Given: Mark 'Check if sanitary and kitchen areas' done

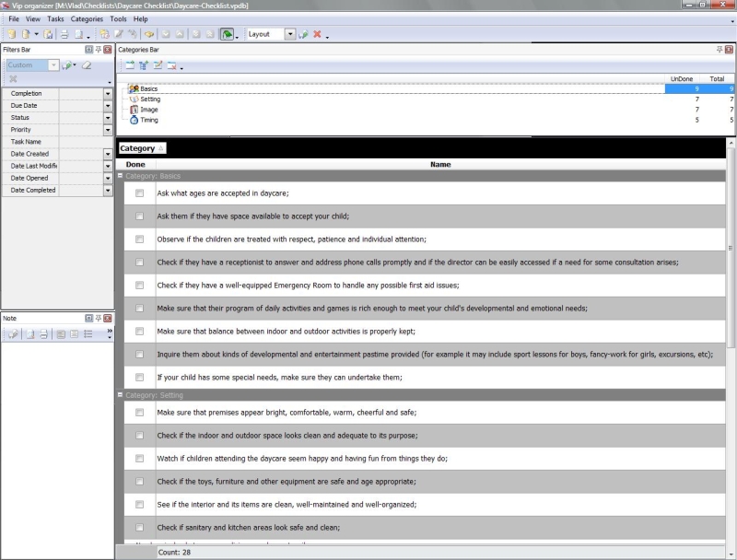Looking at the screenshot, I should pyautogui.click(x=139, y=528).
